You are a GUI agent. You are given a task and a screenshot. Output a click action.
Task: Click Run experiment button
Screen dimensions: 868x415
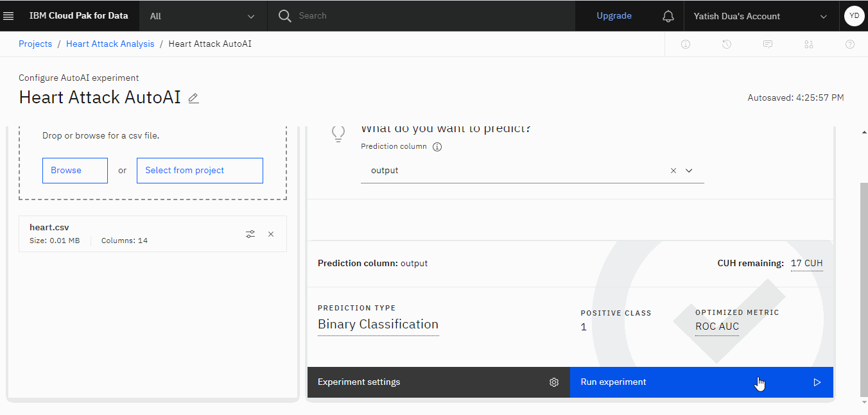point(702,382)
